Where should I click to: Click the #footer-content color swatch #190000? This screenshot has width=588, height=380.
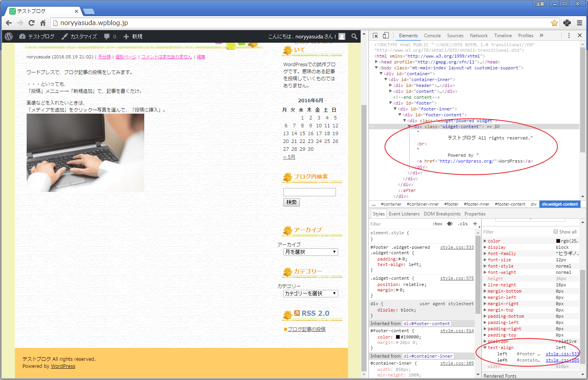coord(398,337)
